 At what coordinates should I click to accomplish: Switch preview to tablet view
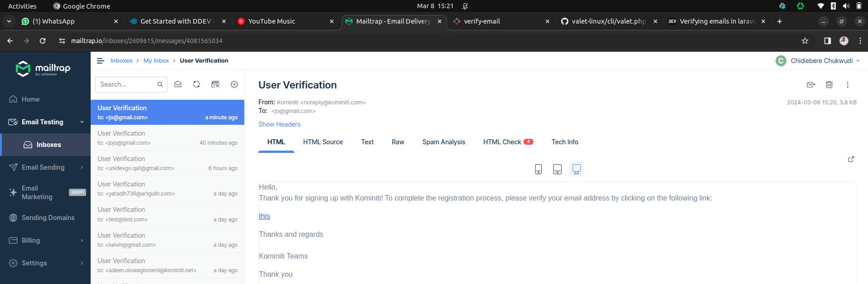click(x=558, y=169)
